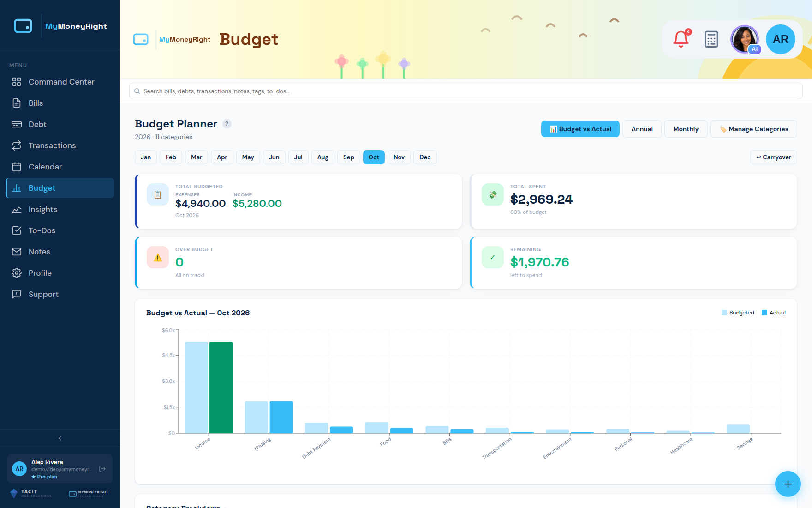Focus the search bills and transactions field

pos(466,91)
